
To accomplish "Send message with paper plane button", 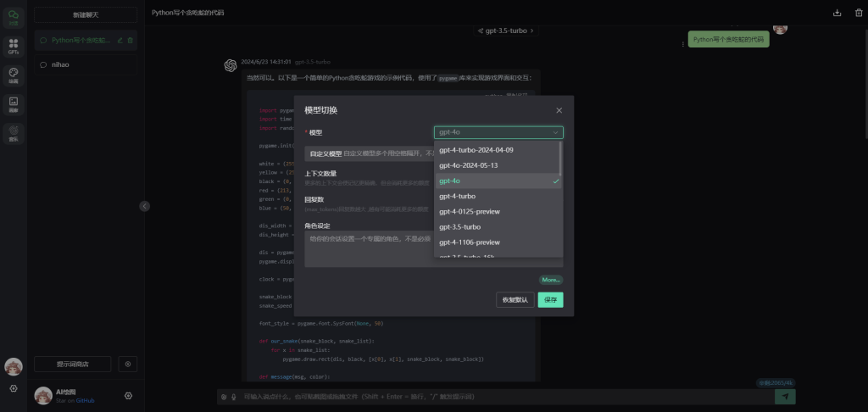I will click(x=785, y=397).
